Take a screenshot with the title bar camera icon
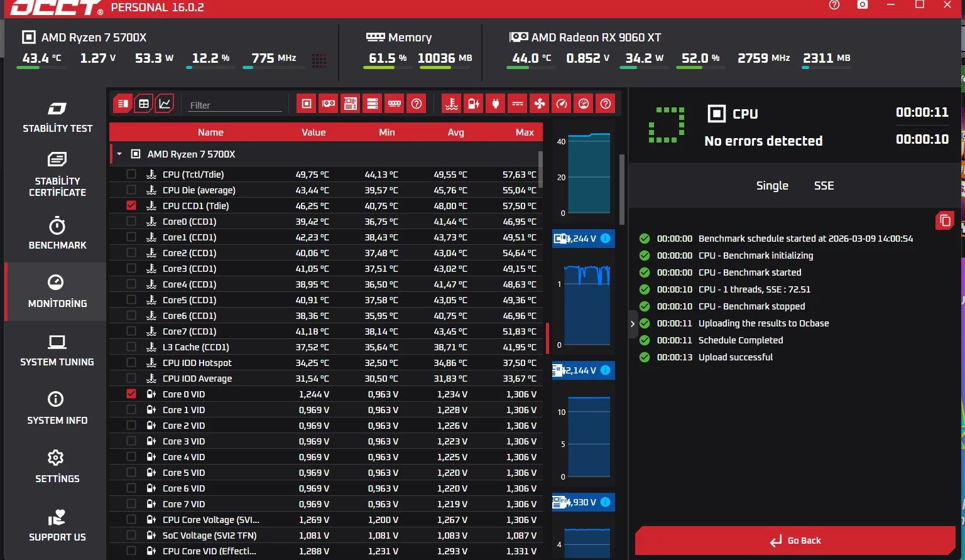 coord(863,5)
